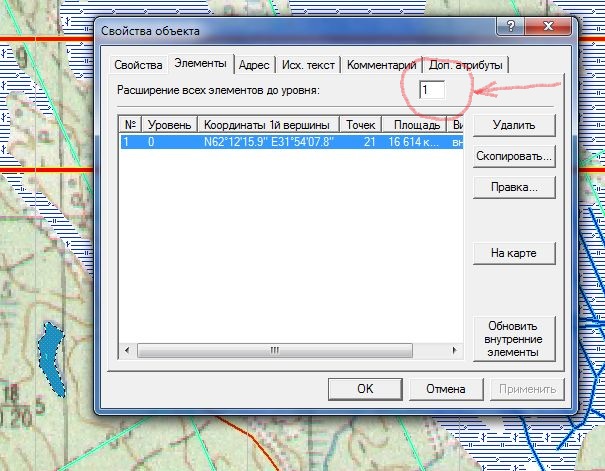Image resolution: width=605 pixels, height=471 pixels.
Task: Open the Доп. атрибуты tab
Action: coord(465,65)
